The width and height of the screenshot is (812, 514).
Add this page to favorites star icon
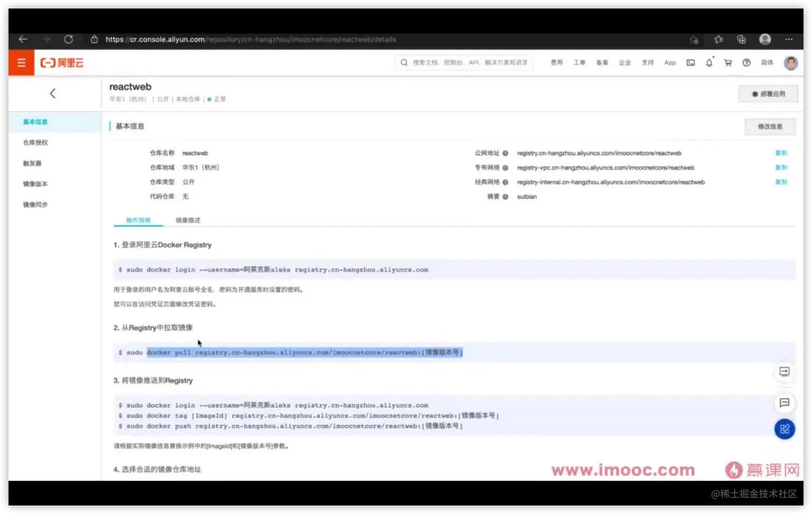694,39
